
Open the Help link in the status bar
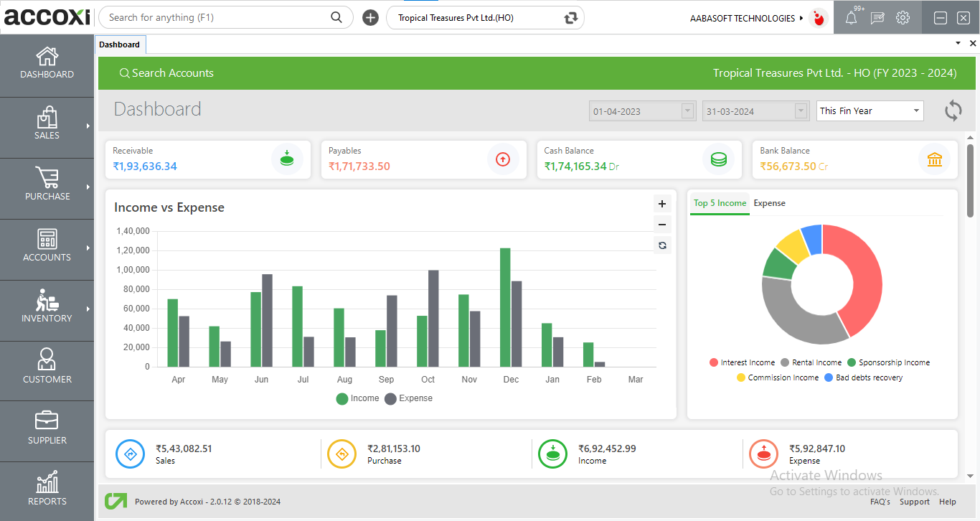(948, 502)
